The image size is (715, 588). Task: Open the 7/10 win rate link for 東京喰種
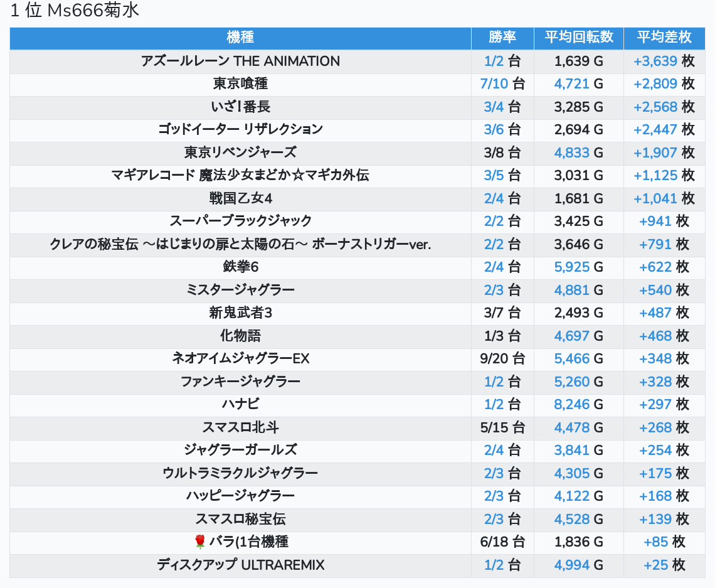pyautogui.click(x=494, y=84)
